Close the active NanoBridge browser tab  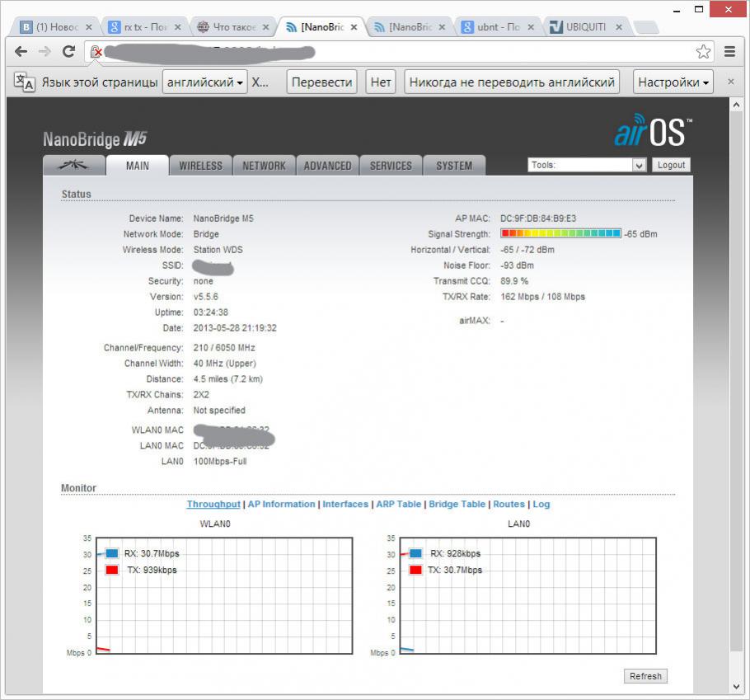(x=354, y=26)
